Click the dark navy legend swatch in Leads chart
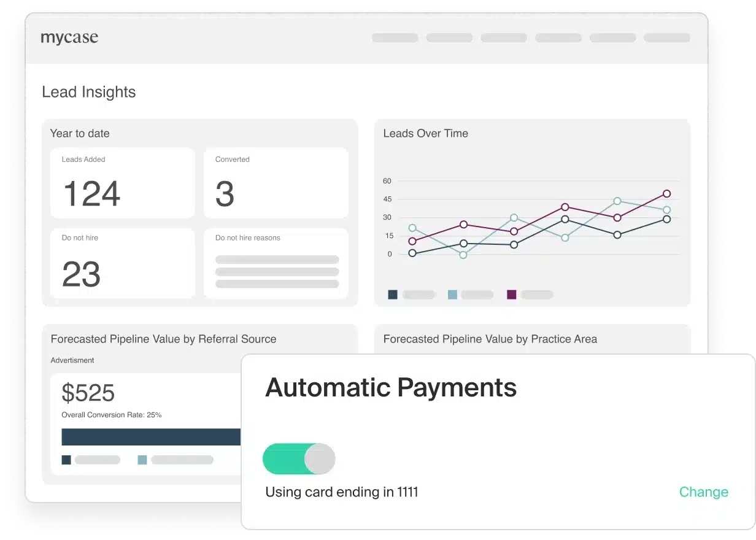This screenshot has width=756, height=540. click(x=393, y=295)
